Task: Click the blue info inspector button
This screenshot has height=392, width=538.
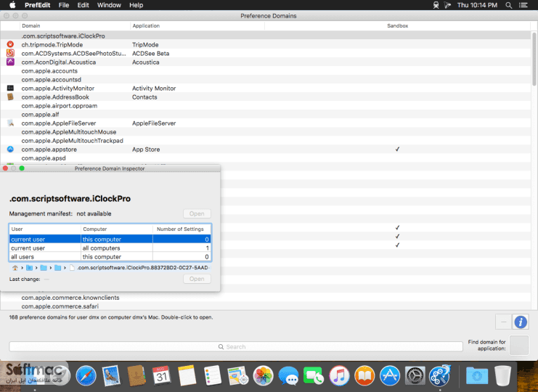Action: tap(520, 322)
